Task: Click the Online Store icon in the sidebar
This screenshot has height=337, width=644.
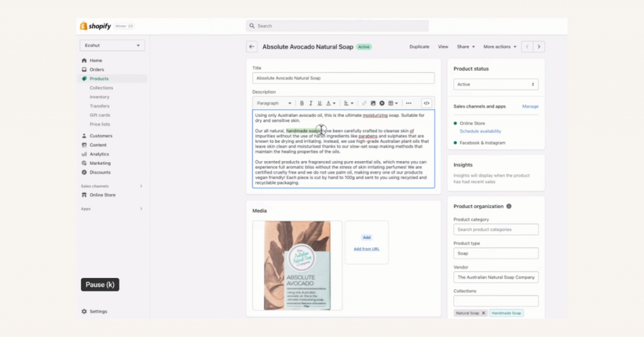Action: 84,195
